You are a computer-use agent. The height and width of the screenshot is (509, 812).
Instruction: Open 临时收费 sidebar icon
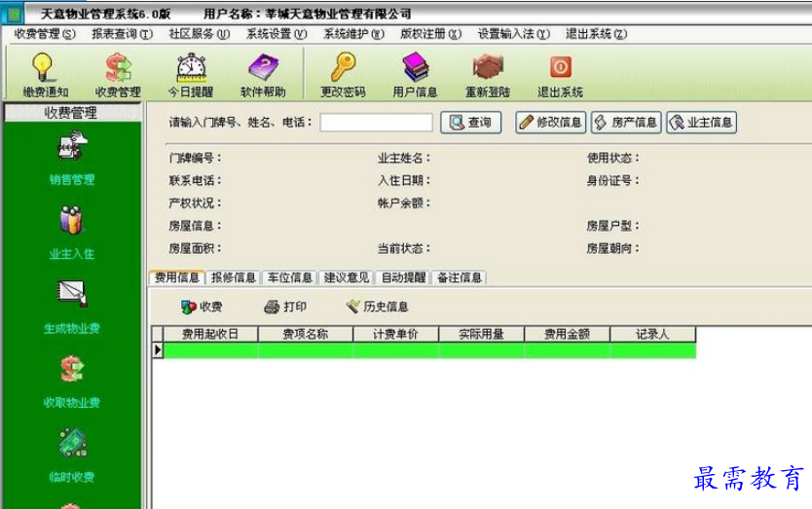72,455
